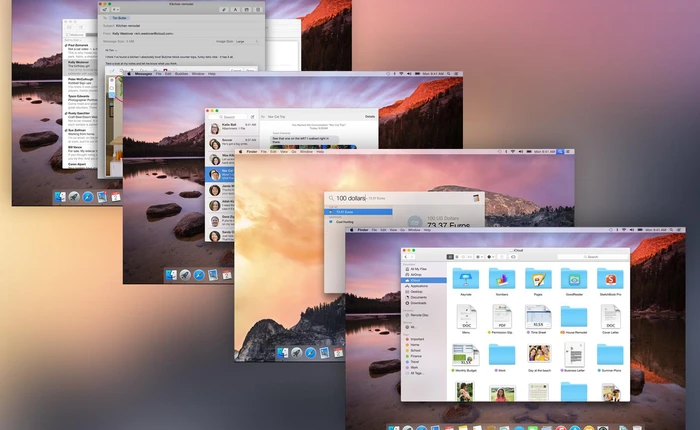Image resolution: width=700 pixels, height=430 pixels.
Task: Open the House Remodel folder
Action: pyautogui.click(x=574, y=317)
